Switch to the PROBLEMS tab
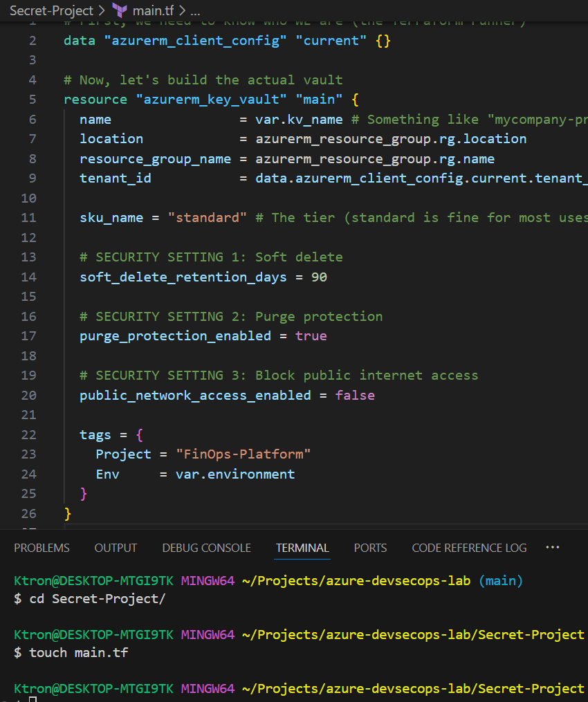Image resolution: width=588 pixels, height=702 pixels. click(42, 548)
